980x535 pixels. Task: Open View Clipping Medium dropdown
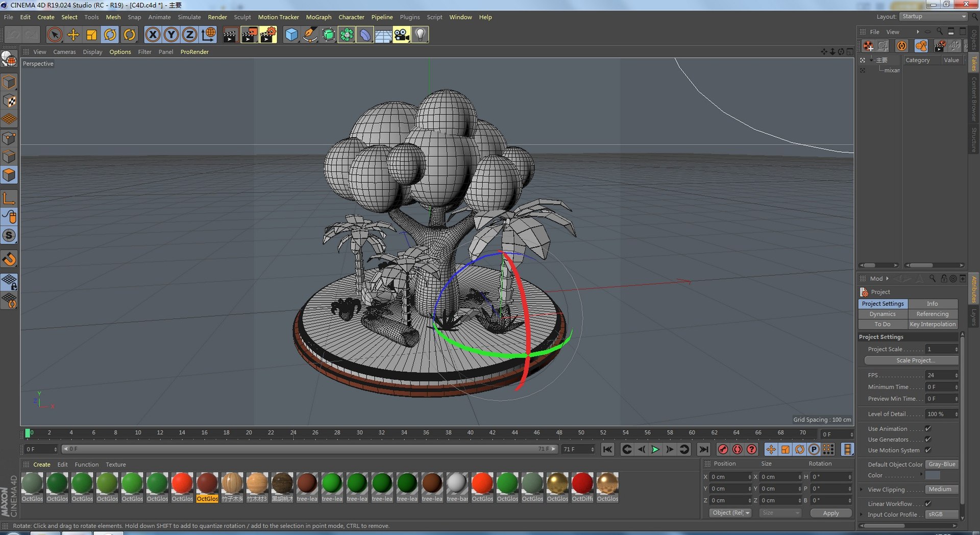tap(942, 490)
